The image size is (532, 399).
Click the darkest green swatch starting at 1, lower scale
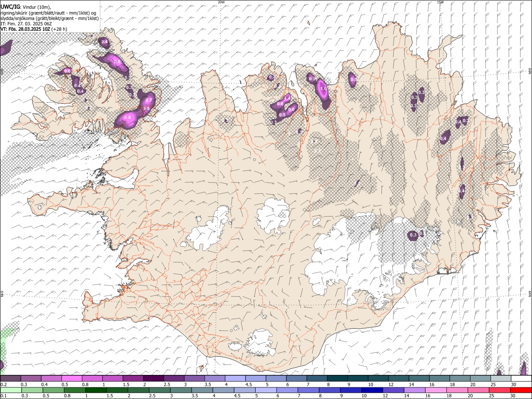coord(96,390)
